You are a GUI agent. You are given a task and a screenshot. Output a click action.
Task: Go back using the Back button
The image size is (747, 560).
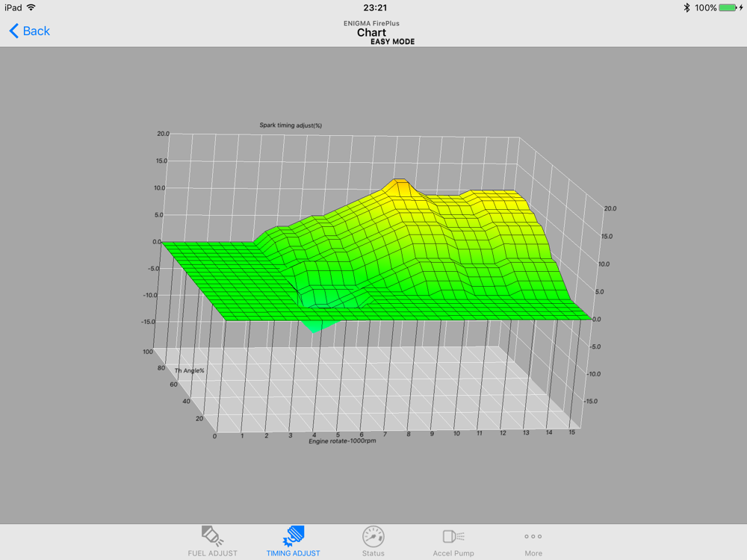pyautogui.click(x=30, y=31)
